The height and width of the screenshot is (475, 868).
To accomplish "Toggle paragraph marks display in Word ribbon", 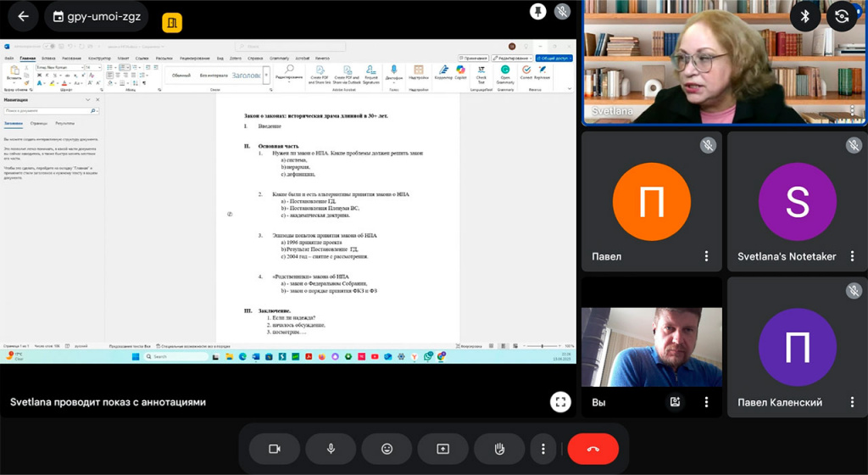I will click(144, 83).
